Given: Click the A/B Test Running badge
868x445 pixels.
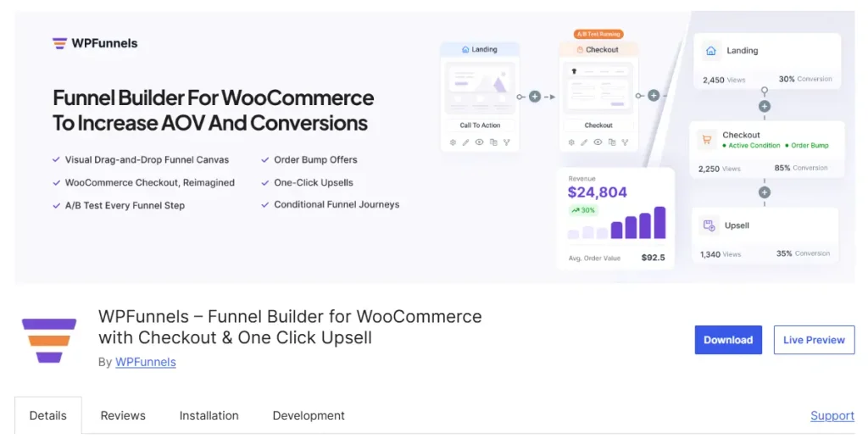Looking at the screenshot, I should pyautogui.click(x=598, y=34).
